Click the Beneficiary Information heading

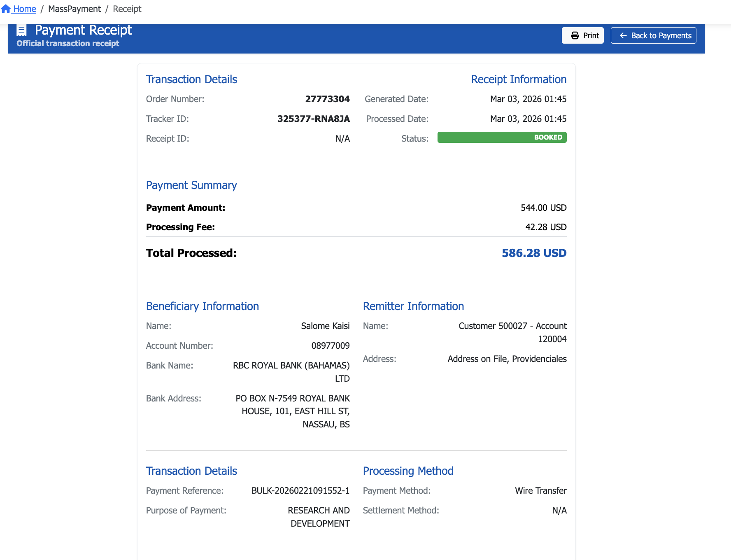[203, 306]
